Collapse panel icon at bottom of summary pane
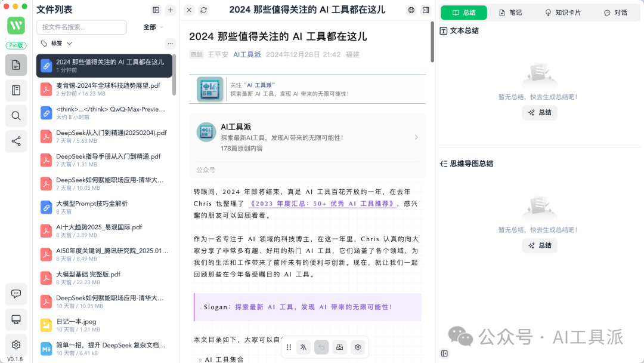The height and width of the screenshot is (363, 644). click(444, 353)
